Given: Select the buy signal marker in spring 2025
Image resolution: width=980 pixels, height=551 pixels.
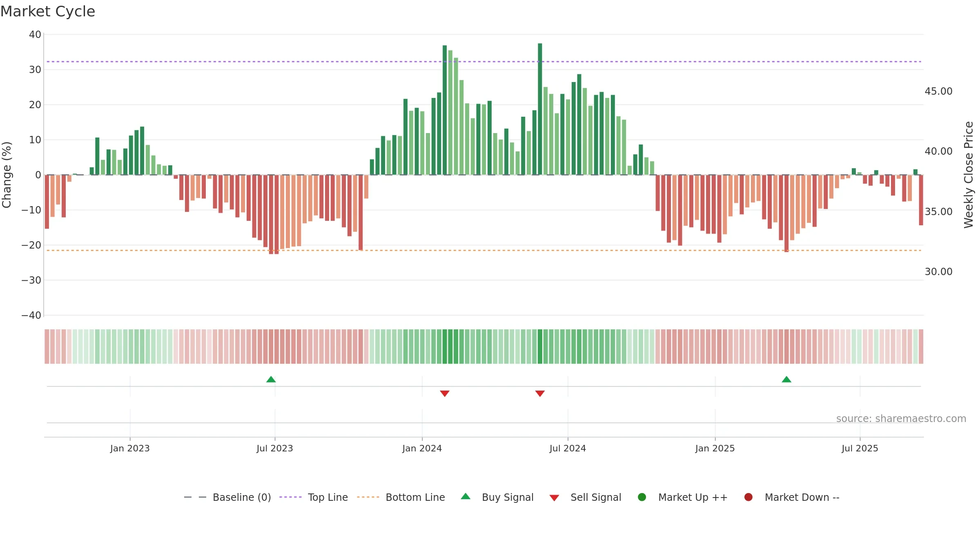Looking at the screenshot, I should point(786,379).
